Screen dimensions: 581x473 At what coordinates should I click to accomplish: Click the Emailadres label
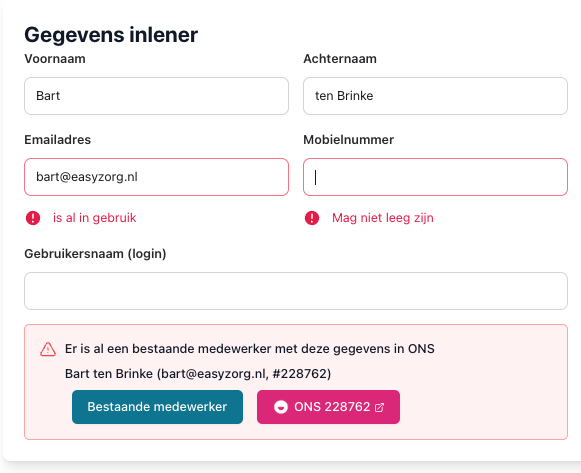coord(57,140)
